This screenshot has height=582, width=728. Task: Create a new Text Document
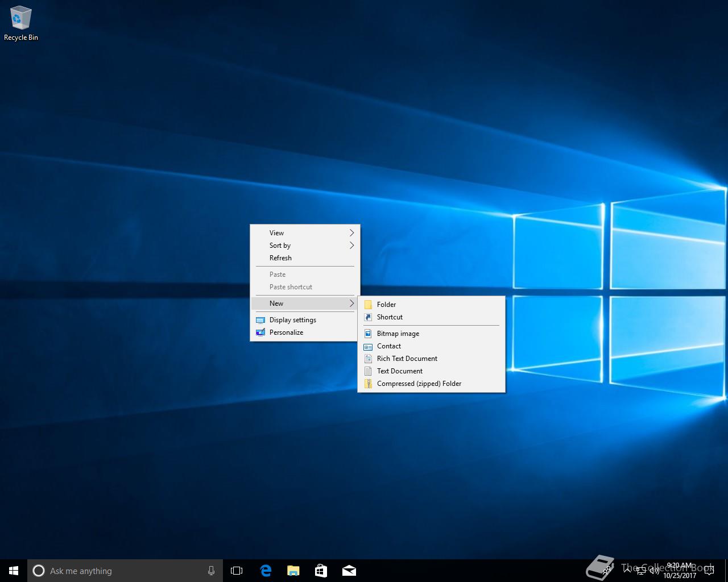[x=432, y=371]
